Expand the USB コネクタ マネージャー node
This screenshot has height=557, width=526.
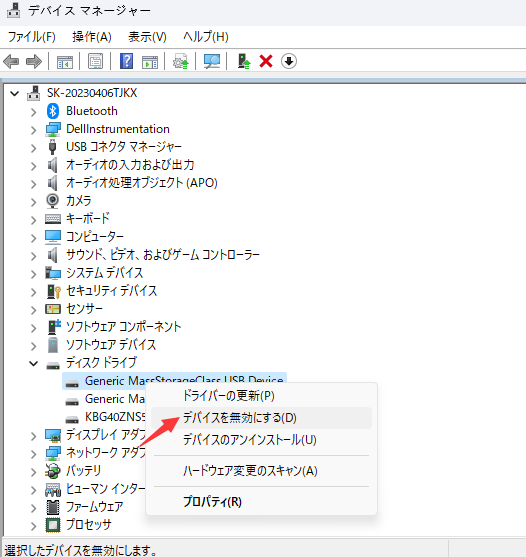click(x=33, y=148)
